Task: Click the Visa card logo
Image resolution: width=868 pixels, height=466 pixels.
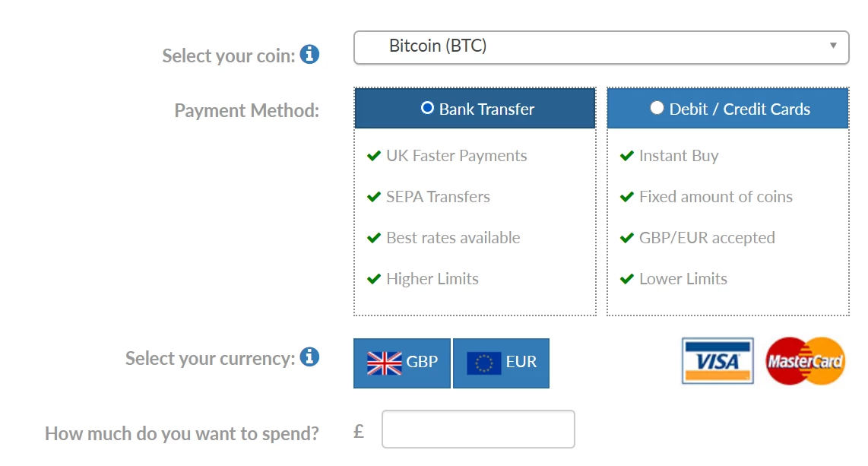Action: [x=717, y=361]
